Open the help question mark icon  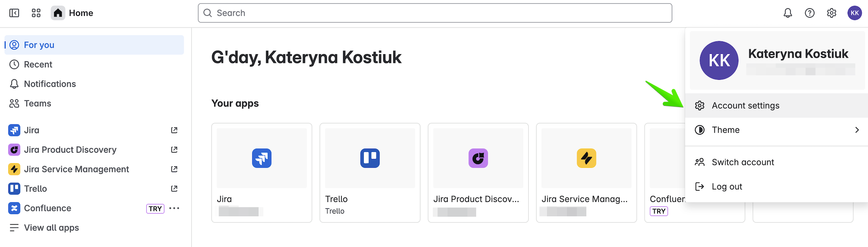[x=810, y=13]
